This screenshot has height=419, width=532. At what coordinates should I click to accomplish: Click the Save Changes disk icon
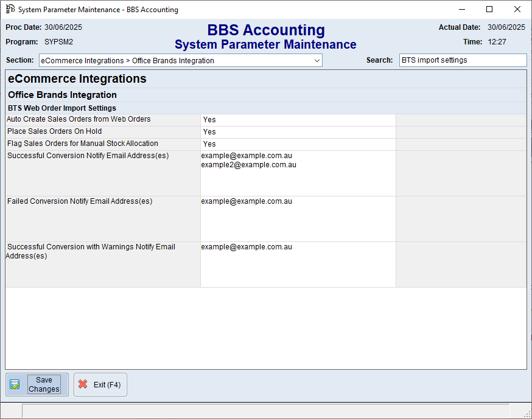tap(15, 384)
